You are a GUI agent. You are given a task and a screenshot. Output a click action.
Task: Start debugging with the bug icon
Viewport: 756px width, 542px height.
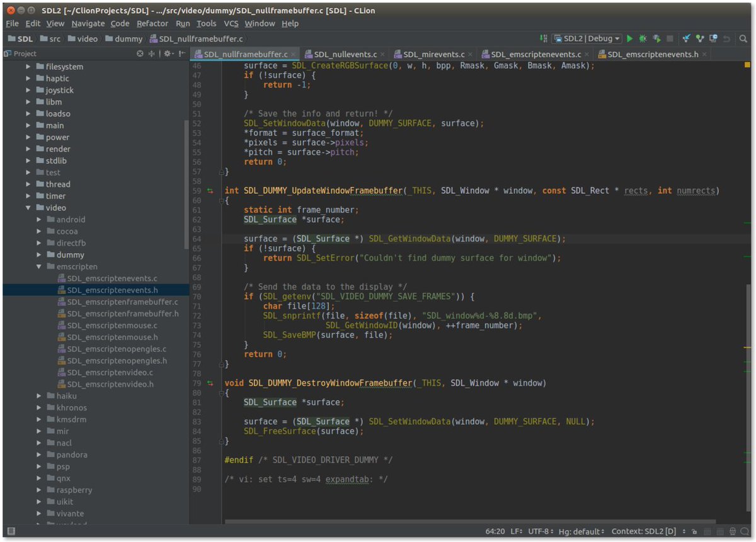(643, 39)
